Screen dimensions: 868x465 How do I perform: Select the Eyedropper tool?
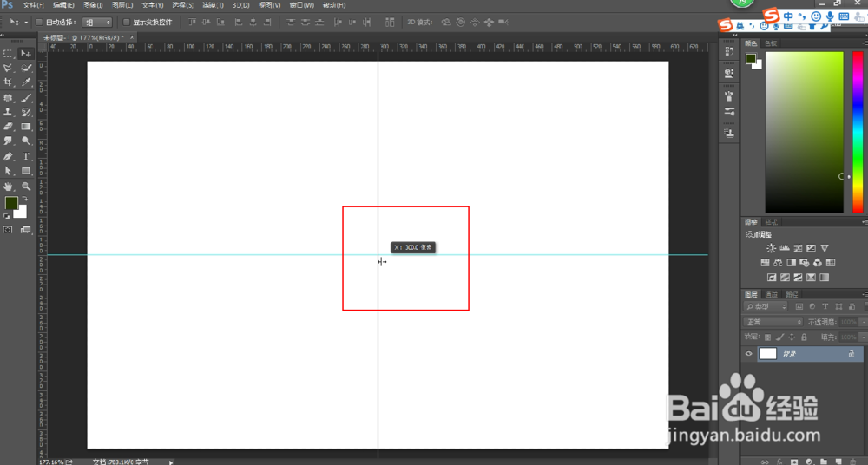(x=25, y=82)
